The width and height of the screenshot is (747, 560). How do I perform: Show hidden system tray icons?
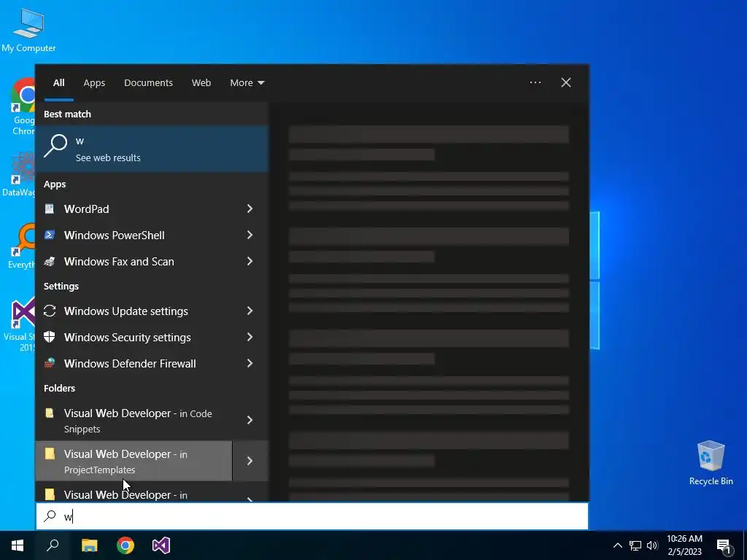pos(617,545)
